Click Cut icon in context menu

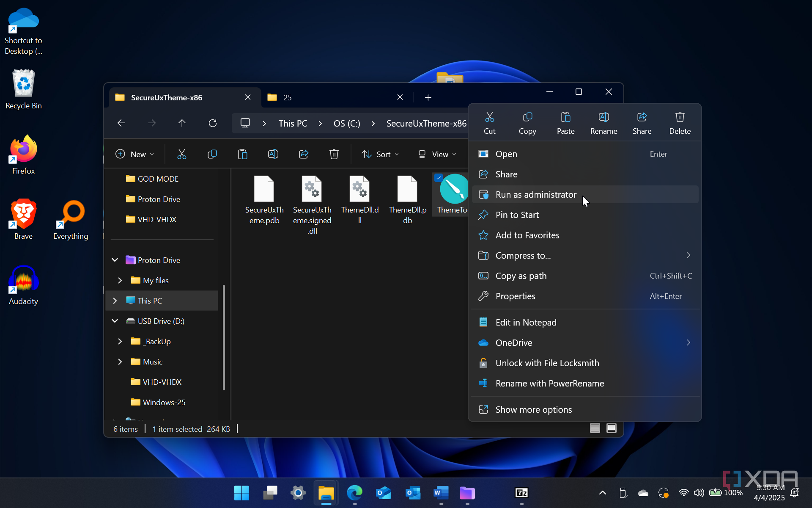coord(489,123)
